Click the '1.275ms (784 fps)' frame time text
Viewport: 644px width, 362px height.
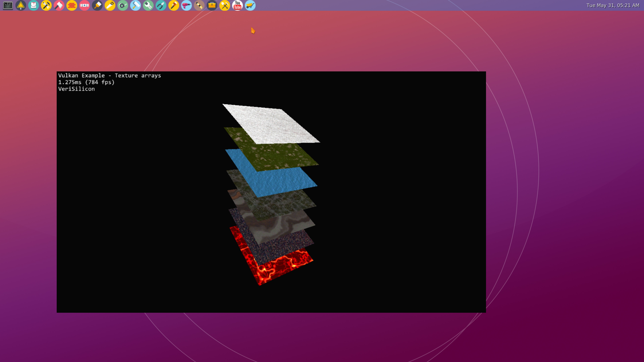pyautogui.click(x=86, y=82)
